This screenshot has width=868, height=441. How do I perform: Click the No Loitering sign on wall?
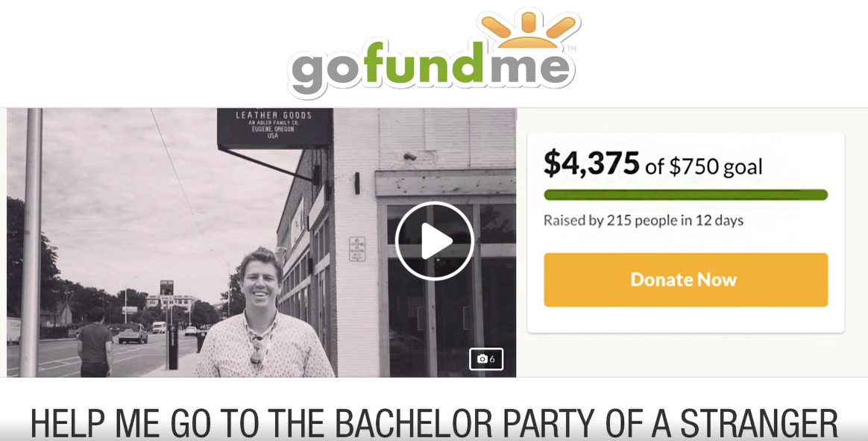357,248
